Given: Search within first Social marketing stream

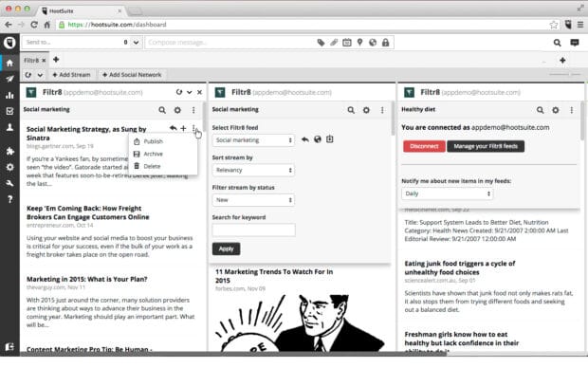Looking at the screenshot, I should tap(162, 110).
